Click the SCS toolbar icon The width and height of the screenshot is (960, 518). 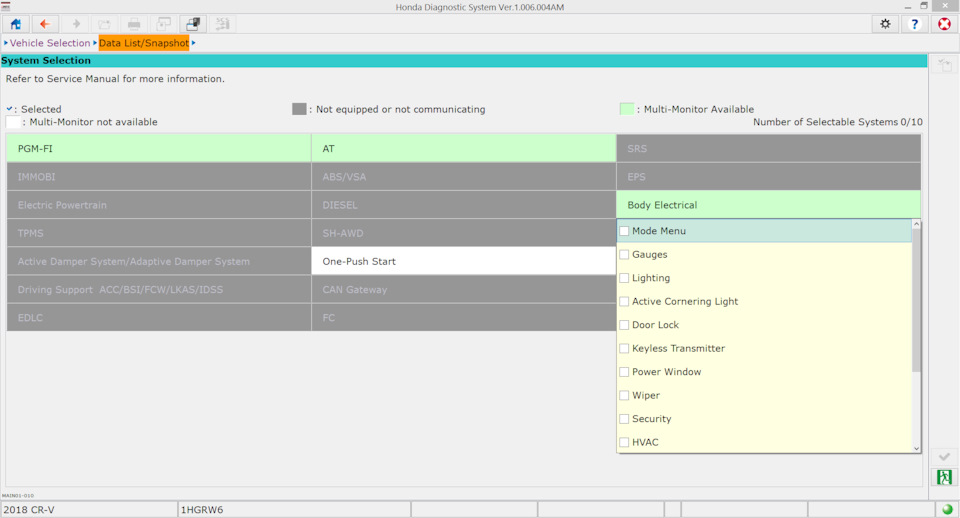point(222,24)
